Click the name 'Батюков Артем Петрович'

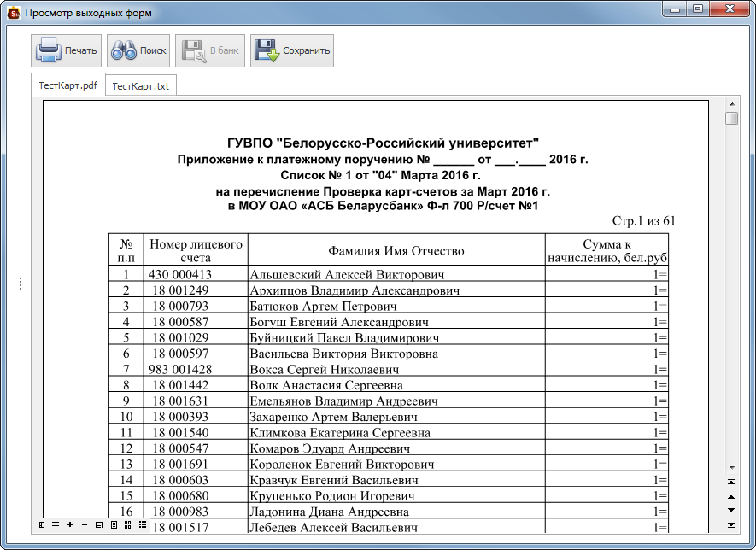pos(323,306)
